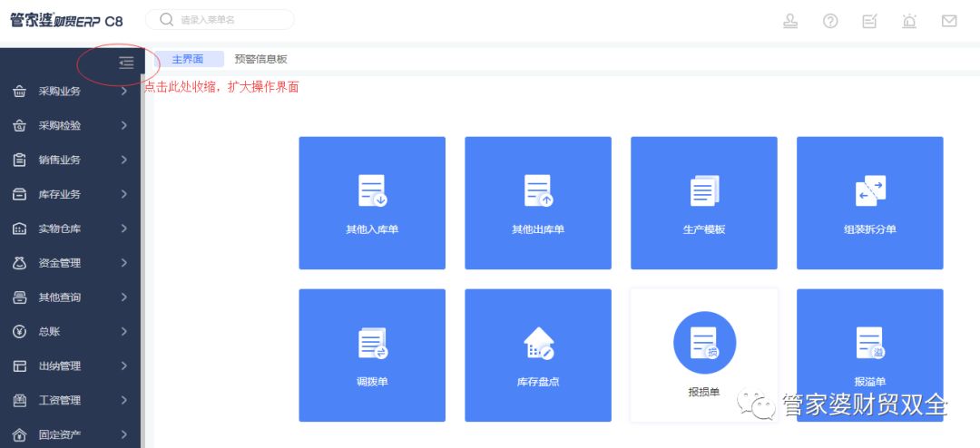Collapse the left sidebar menu
This screenshot has height=448, width=980.
tap(126, 63)
